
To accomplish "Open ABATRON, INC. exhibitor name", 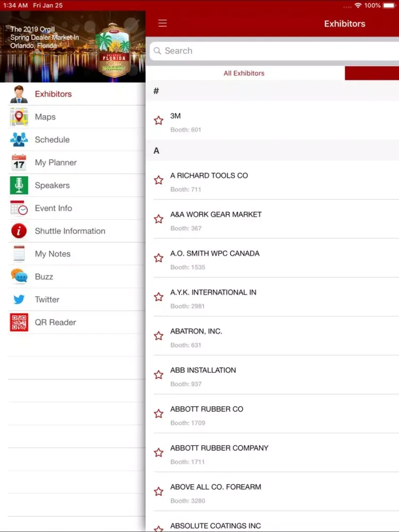I will 196,331.
